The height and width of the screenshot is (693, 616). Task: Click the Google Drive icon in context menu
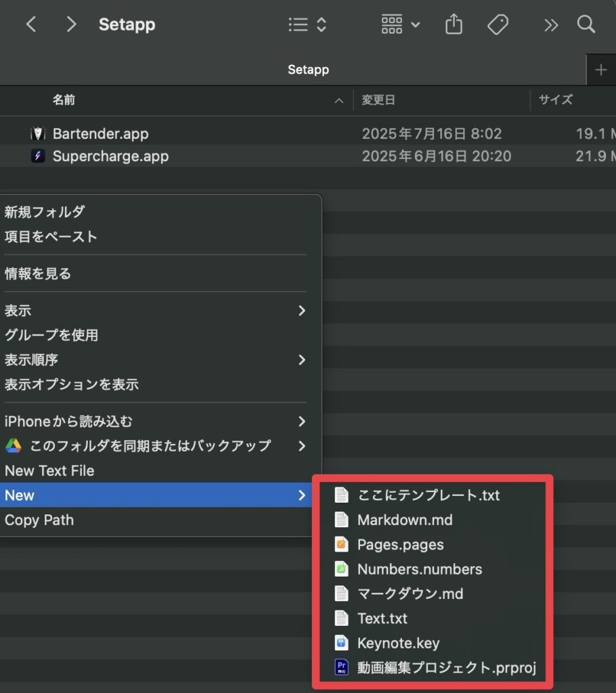tap(14, 446)
